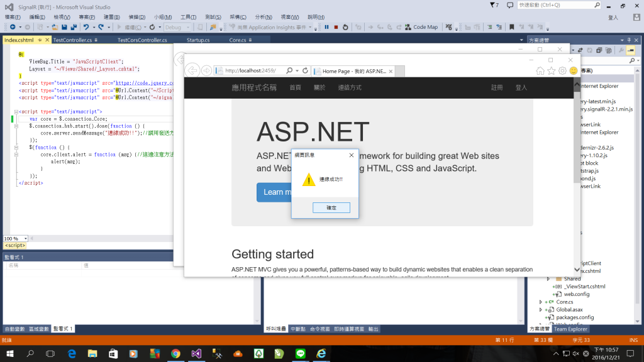Open the editor zoom 100 % dropdown
Image resolution: width=644 pixels, height=362 pixels.
click(25, 238)
